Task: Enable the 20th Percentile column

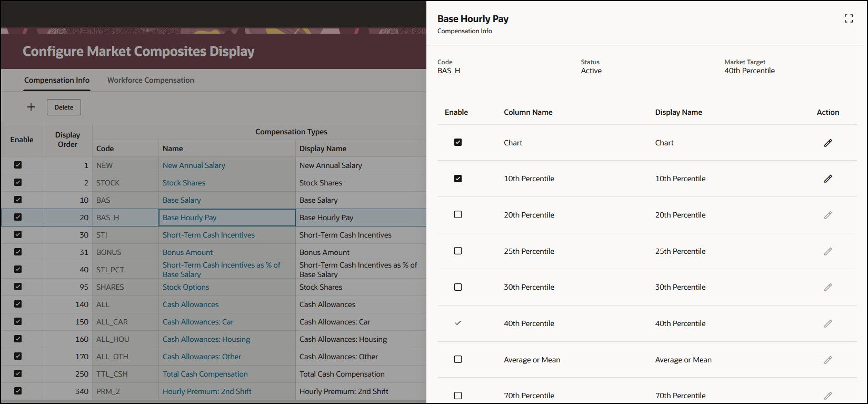Action: [458, 215]
